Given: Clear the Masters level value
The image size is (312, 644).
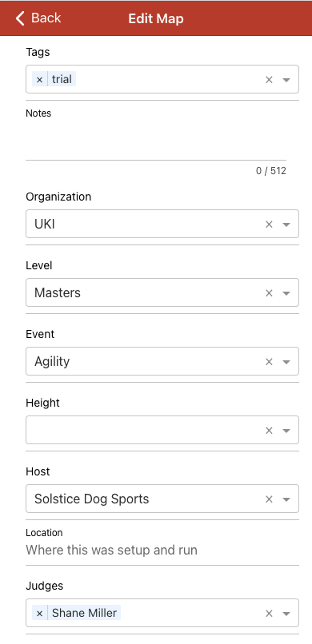Looking at the screenshot, I should click(269, 293).
